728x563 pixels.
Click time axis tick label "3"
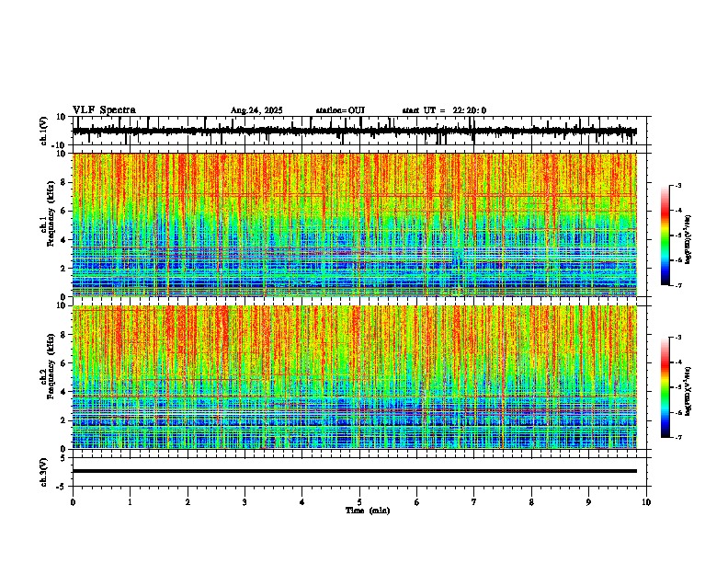[x=245, y=502]
